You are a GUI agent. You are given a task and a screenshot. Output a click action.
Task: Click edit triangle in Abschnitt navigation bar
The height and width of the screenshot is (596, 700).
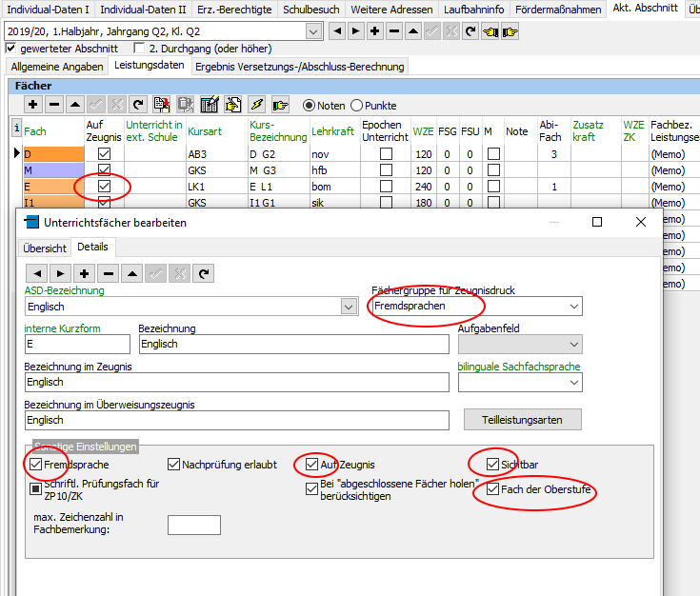pyautogui.click(x=413, y=31)
